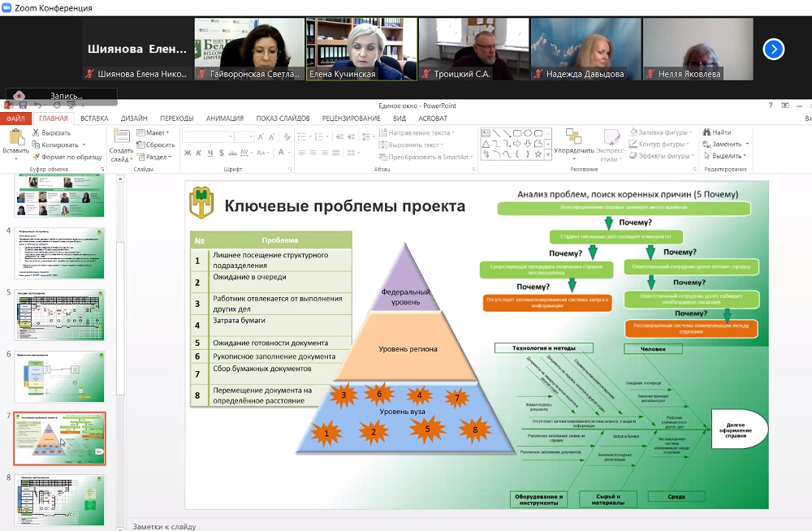Image resolution: width=812 pixels, height=531 pixels.
Task: Create a new slide with Создать слайд
Action: (x=121, y=143)
